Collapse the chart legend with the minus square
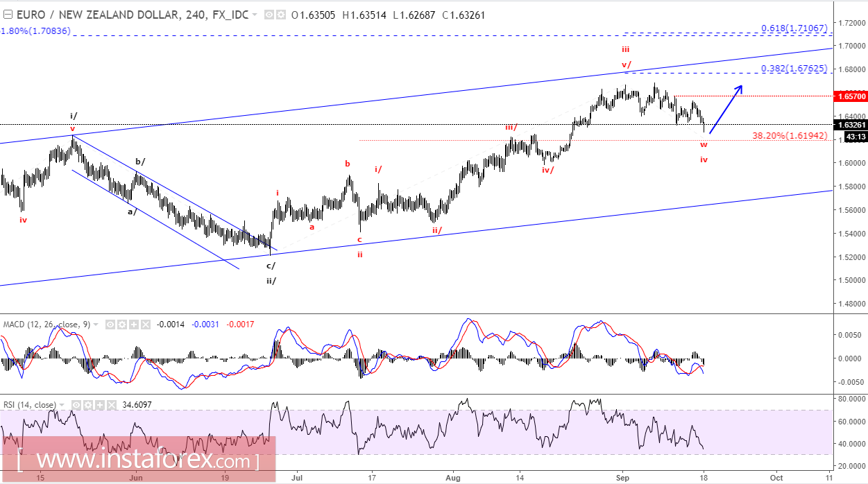The height and width of the screenshot is (484, 868). click(8, 14)
